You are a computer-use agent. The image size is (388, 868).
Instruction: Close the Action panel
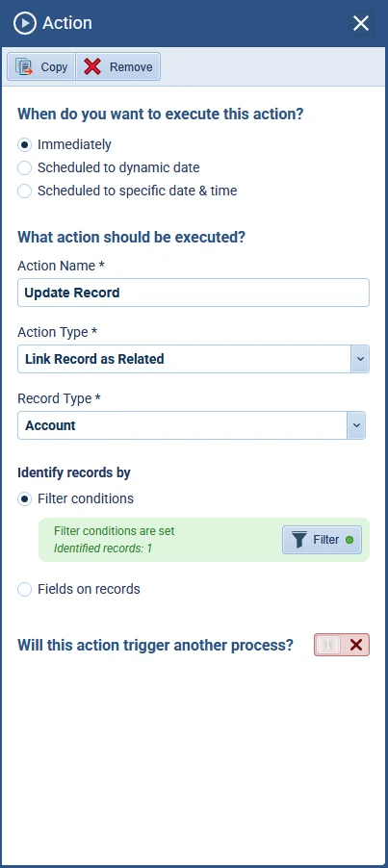[361, 23]
